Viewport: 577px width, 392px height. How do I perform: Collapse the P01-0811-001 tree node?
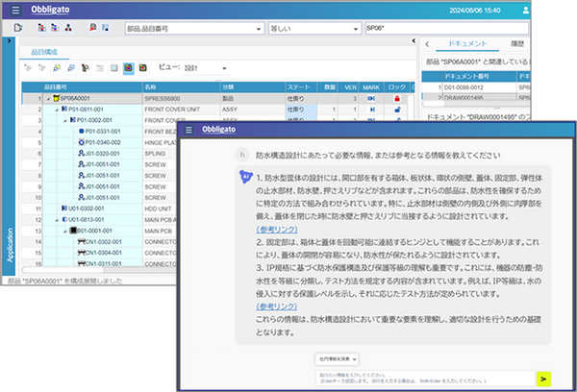59,109
